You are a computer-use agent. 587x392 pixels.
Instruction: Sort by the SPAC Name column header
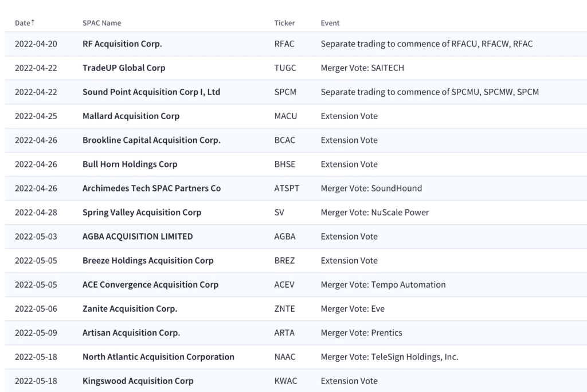pos(102,23)
